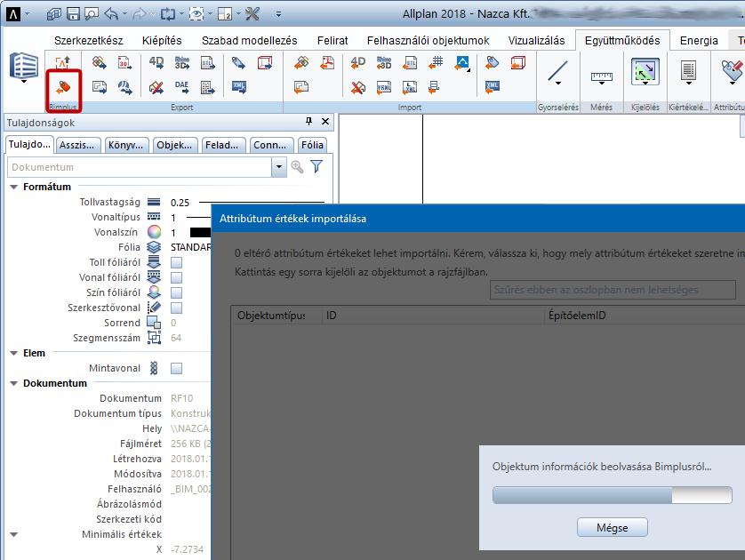Click the Fólia STANDARD value
Screen dimensions: 745x560
coord(190,247)
